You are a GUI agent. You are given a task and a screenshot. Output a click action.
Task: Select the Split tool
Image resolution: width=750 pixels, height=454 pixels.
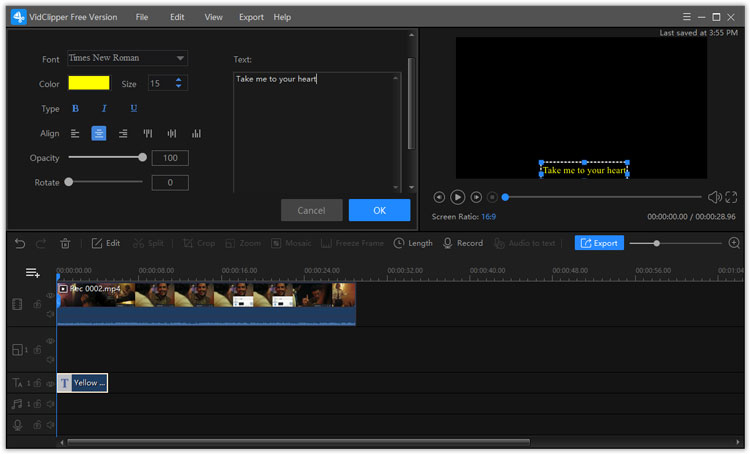[148, 244]
